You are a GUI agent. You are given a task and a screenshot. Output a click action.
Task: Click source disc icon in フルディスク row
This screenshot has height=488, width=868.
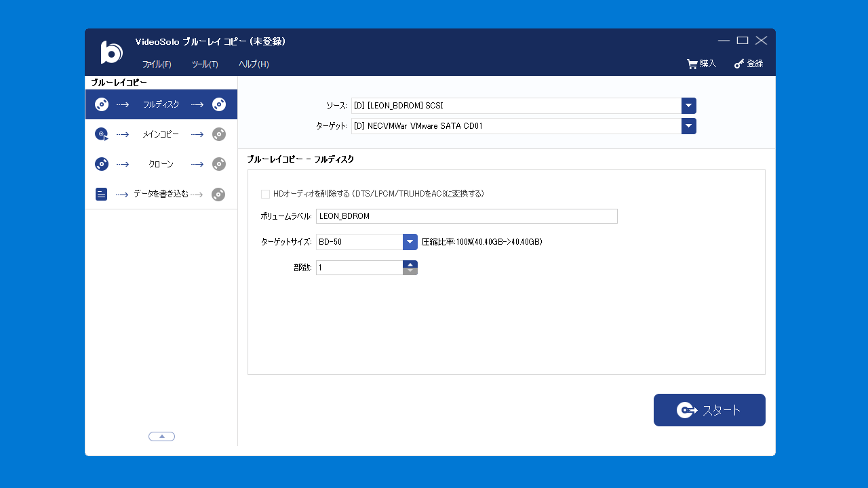coord(102,104)
